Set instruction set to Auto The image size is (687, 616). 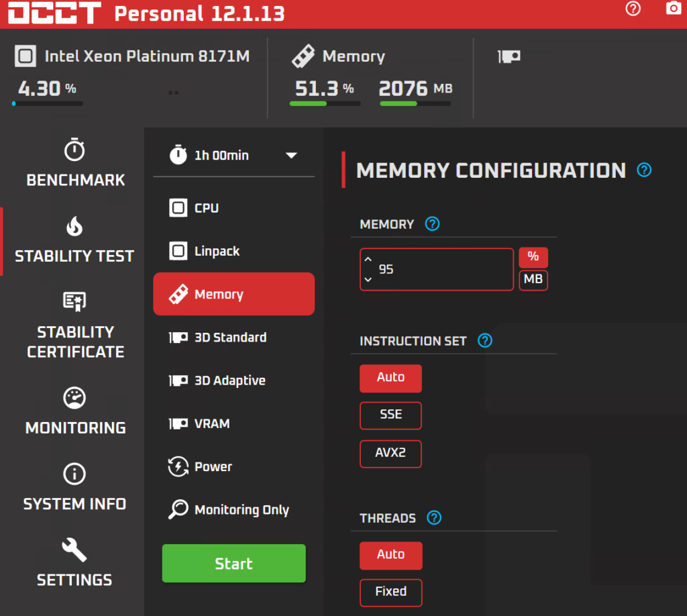click(391, 378)
